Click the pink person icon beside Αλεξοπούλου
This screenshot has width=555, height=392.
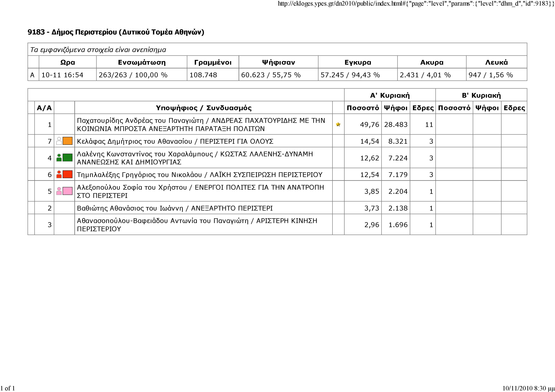click(59, 191)
